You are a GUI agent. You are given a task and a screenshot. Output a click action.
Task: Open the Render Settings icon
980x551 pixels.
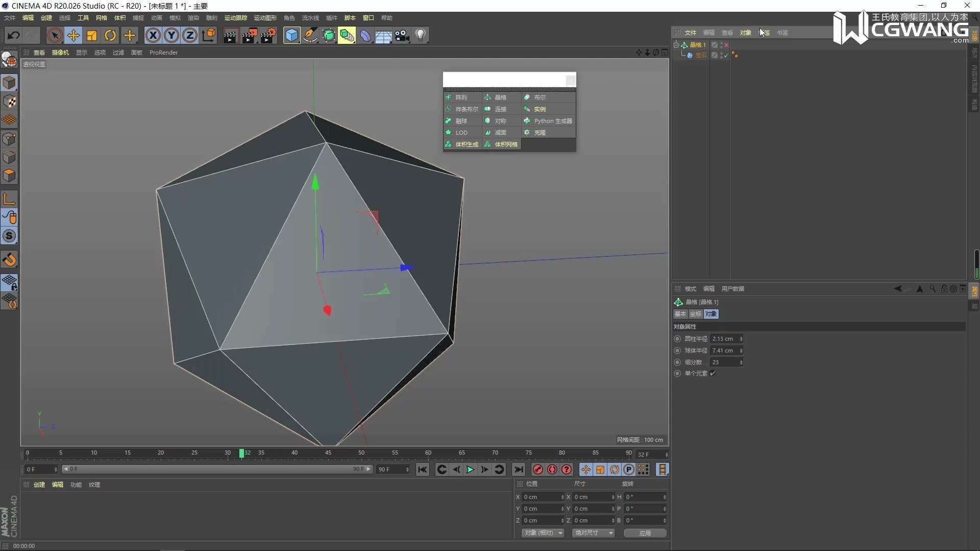(268, 35)
